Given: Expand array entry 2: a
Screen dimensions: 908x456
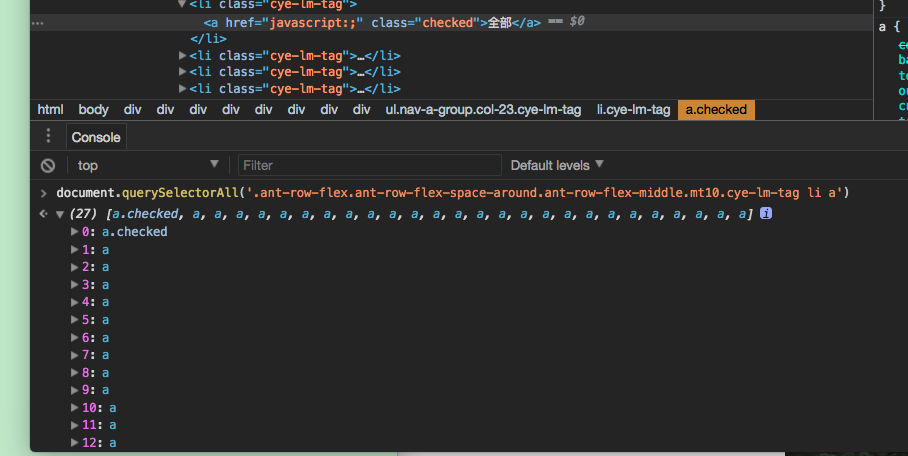Looking at the screenshot, I should click(x=74, y=267).
